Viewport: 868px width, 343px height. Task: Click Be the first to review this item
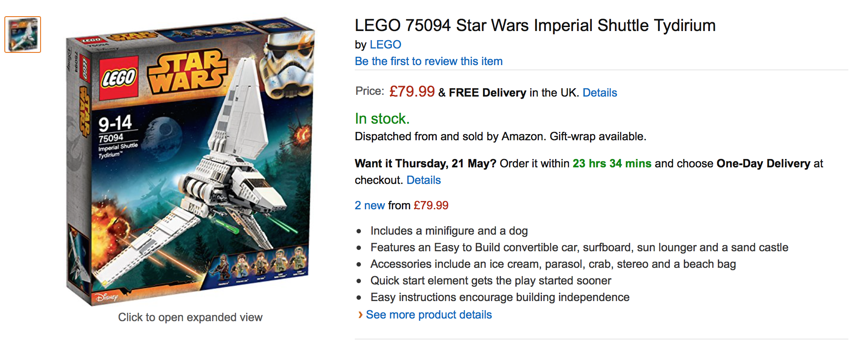428,61
